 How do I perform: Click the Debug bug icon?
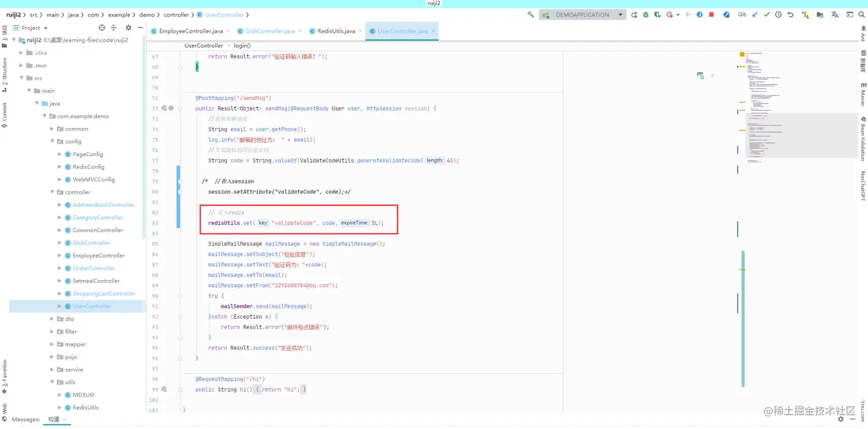point(646,14)
